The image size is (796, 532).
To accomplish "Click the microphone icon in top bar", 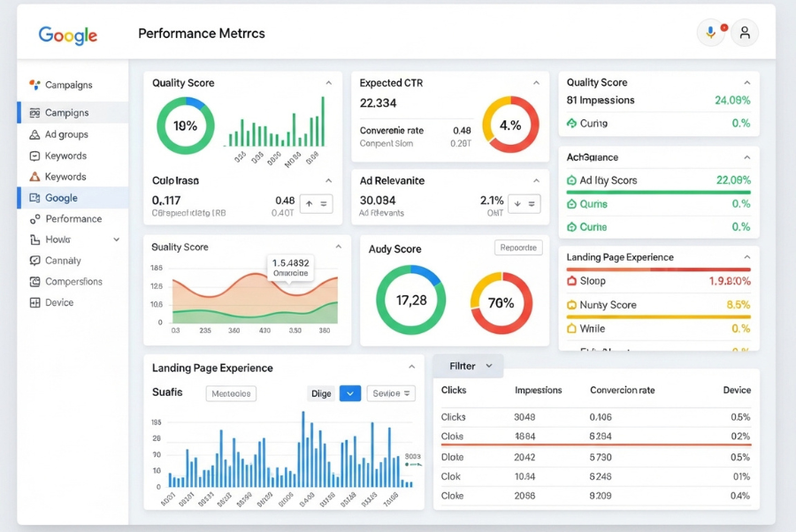I will click(709, 33).
